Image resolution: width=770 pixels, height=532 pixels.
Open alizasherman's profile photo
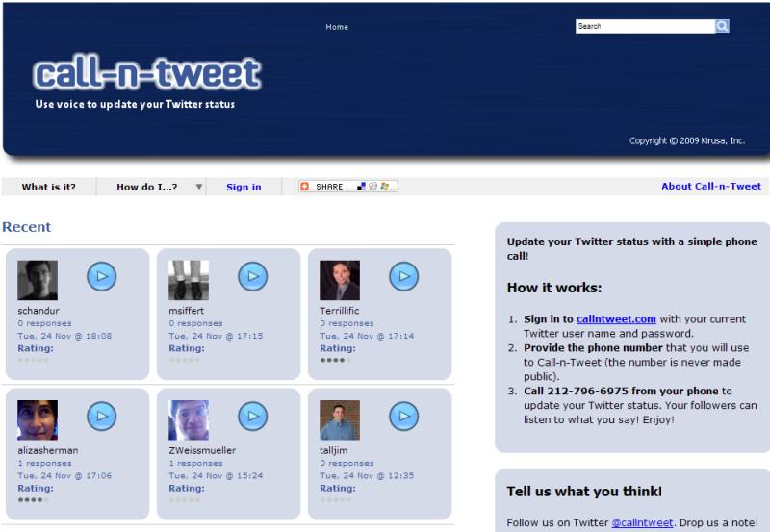tap(38, 420)
